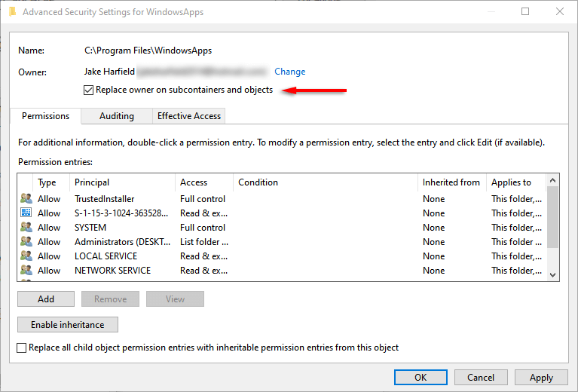Click the user icon beside Administrators entry
The width and height of the screenshot is (578, 392).
pyautogui.click(x=26, y=242)
